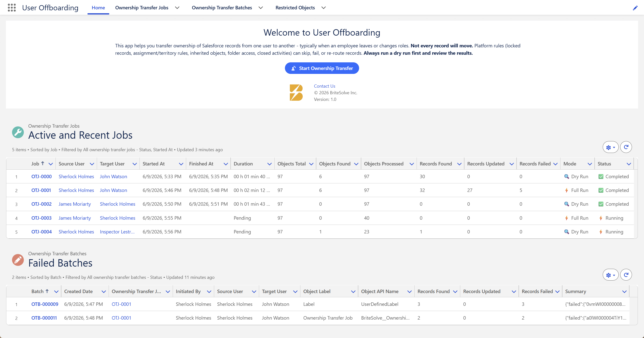Screen dimensions: 644x338
Task: Open the Restricted Objects tab
Action: pos(295,8)
